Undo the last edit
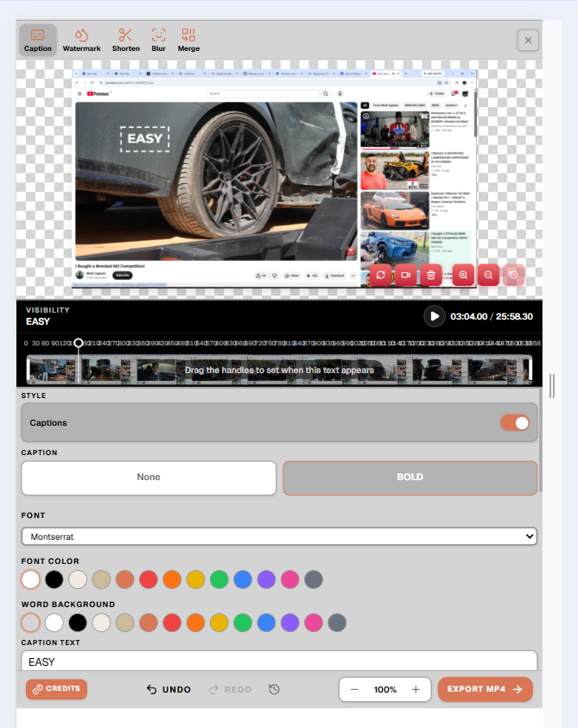 click(x=168, y=689)
